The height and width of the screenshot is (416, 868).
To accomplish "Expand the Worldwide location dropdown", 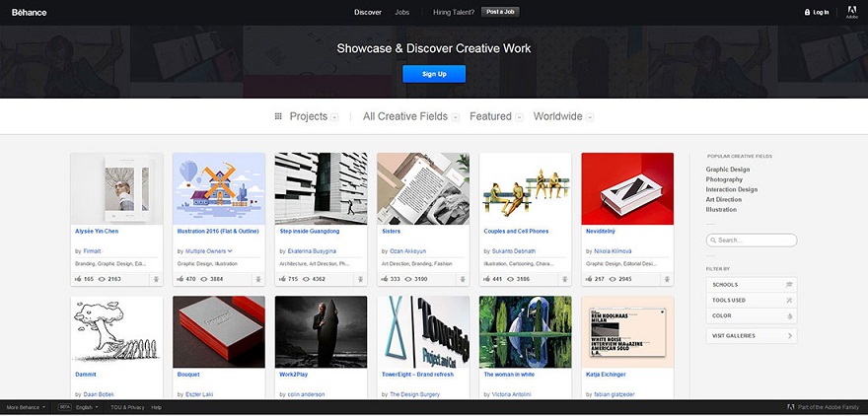I will pyautogui.click(x=563, y=116).
